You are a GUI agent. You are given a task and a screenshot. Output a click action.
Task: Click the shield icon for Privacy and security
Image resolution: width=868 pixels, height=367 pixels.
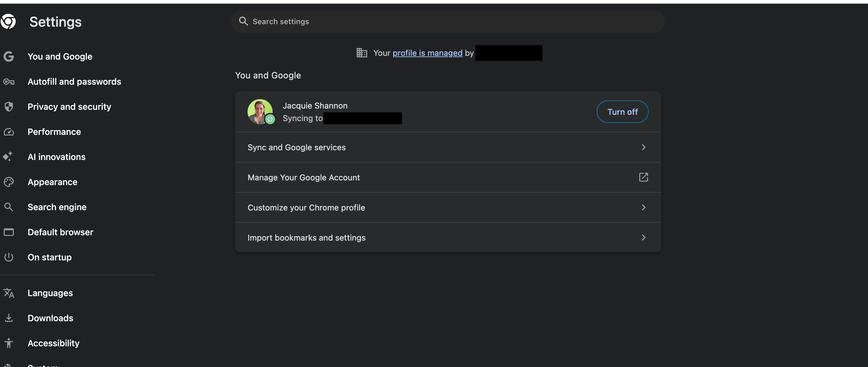pyautogui.click(x=9, y=107)
